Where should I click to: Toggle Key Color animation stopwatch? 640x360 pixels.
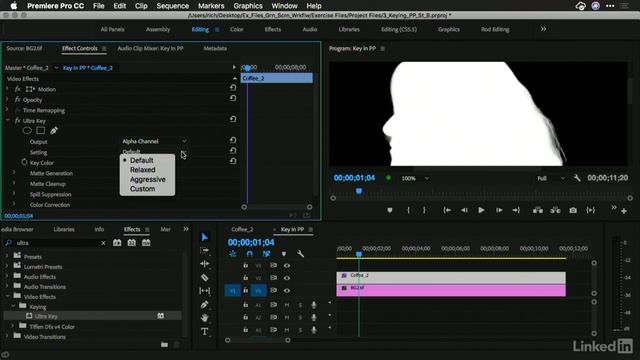(24, 162)
